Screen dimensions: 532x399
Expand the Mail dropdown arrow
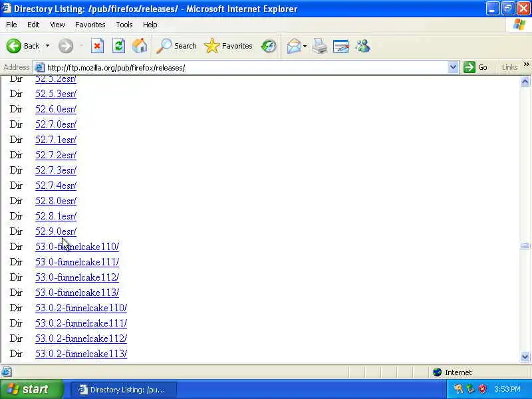(x=305, y=46)
